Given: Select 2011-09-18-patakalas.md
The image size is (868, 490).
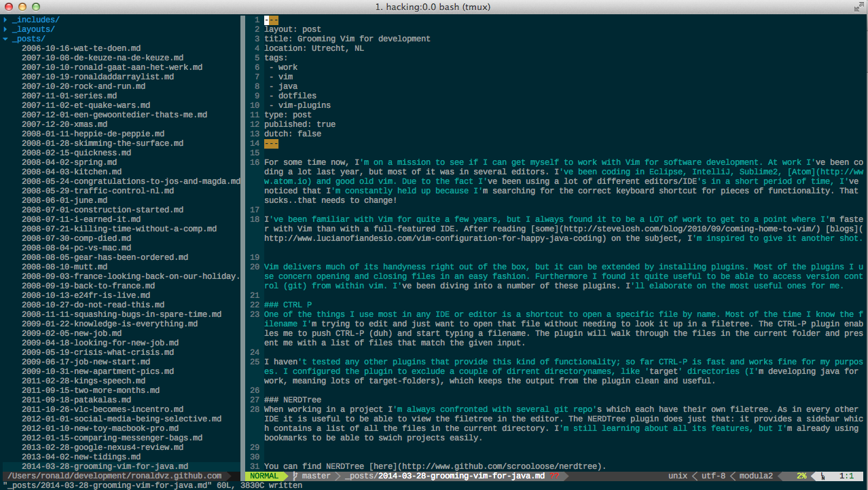Looking at the screenshot, I should (x=76, y=400).
